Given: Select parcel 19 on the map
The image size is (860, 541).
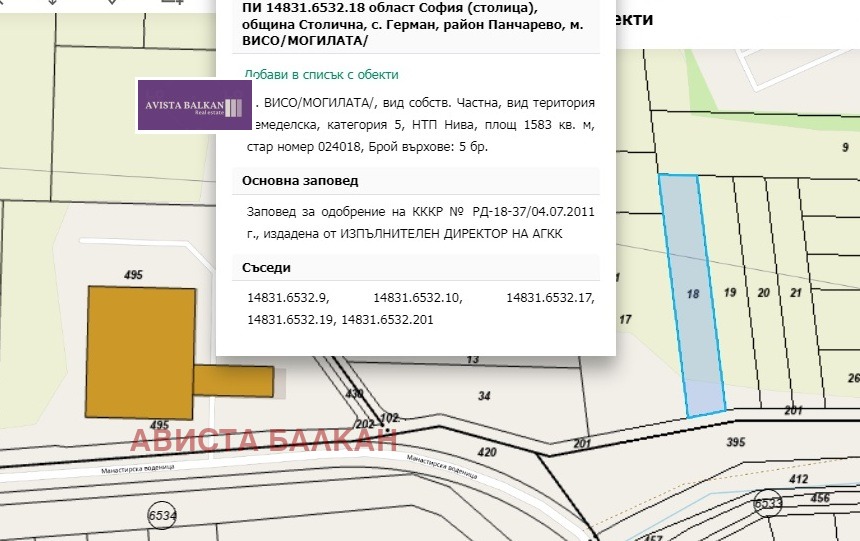Looking at the screenshot, I should (x=730, y=292).
